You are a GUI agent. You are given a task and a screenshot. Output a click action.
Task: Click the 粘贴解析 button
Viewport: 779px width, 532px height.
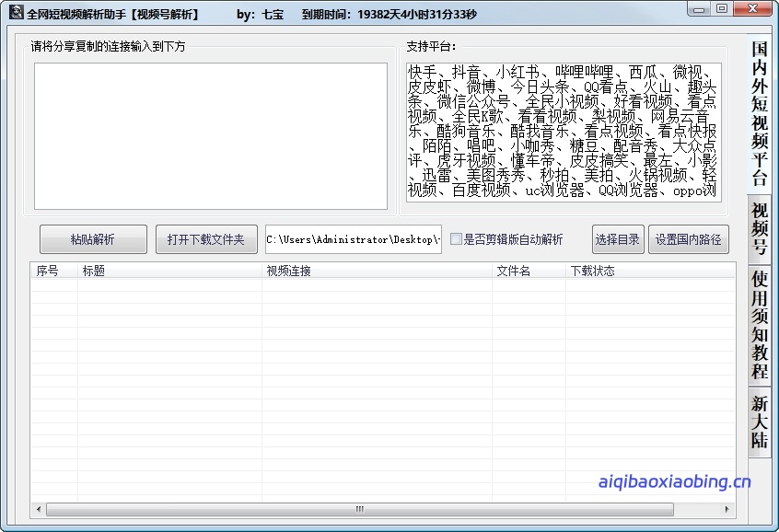coord(93,239)
